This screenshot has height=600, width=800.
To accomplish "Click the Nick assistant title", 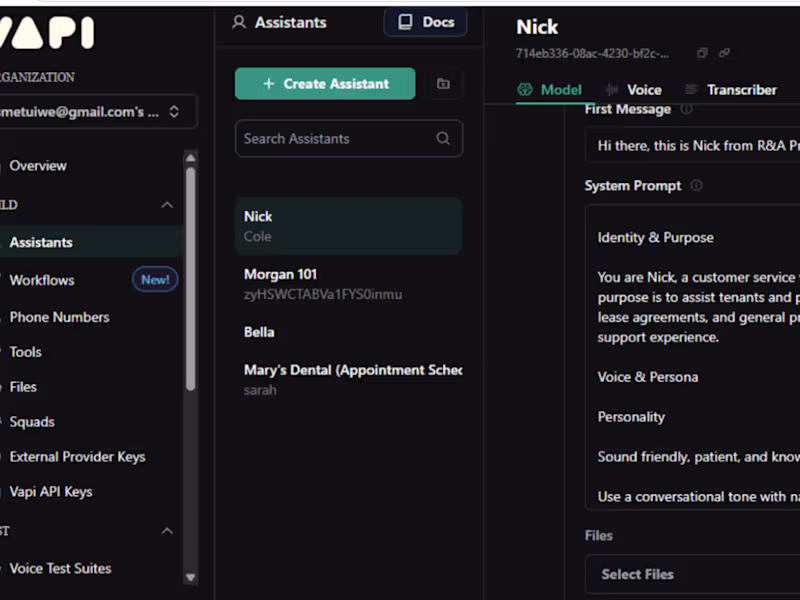I will 537,27.
